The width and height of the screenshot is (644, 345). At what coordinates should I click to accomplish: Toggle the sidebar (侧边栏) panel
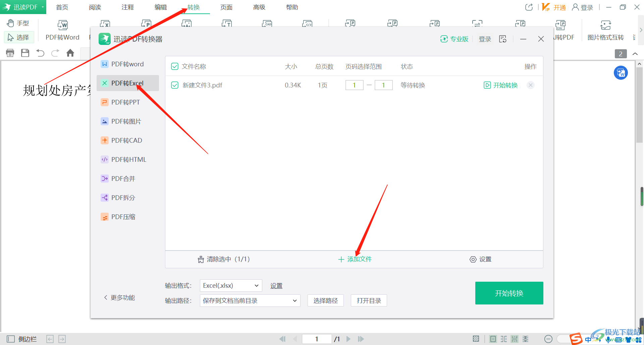(x=22, y=339)
